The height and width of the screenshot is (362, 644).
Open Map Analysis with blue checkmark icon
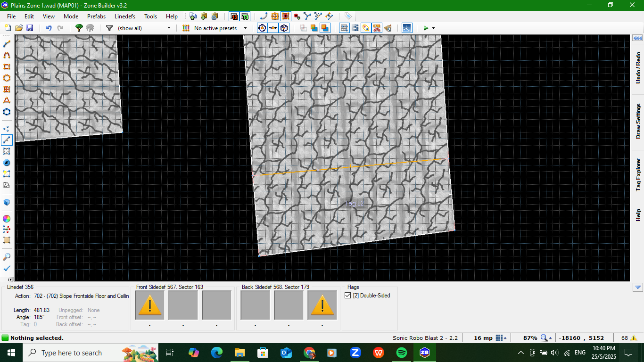coord(7,268)
